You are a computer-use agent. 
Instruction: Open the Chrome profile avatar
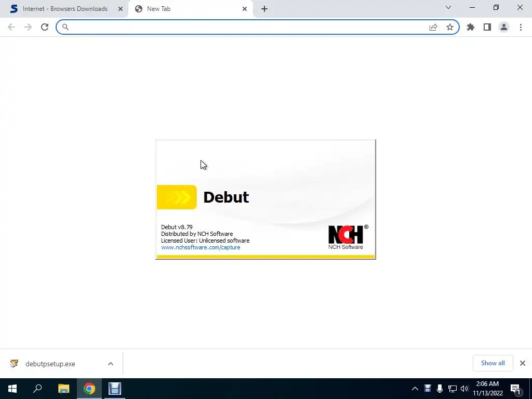tap(504, 27)
